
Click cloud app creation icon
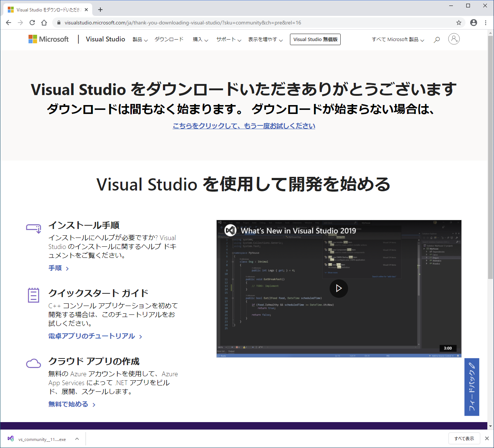tap(34, 363)
